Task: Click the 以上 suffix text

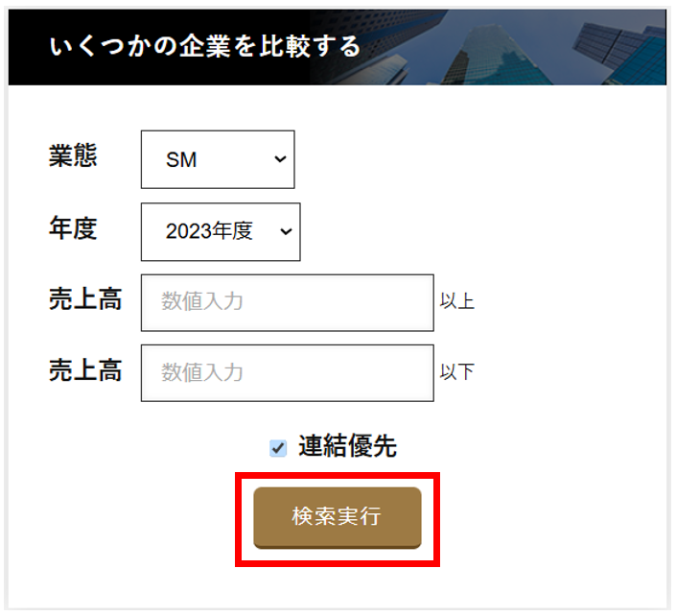Action: [x=457, y=302]
